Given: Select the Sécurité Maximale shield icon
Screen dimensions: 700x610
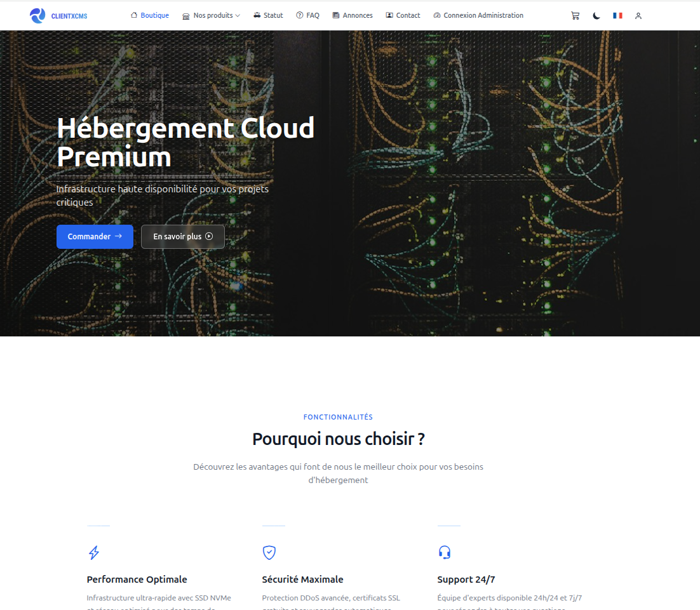Looking at the screenshot, I should [269, 552].
